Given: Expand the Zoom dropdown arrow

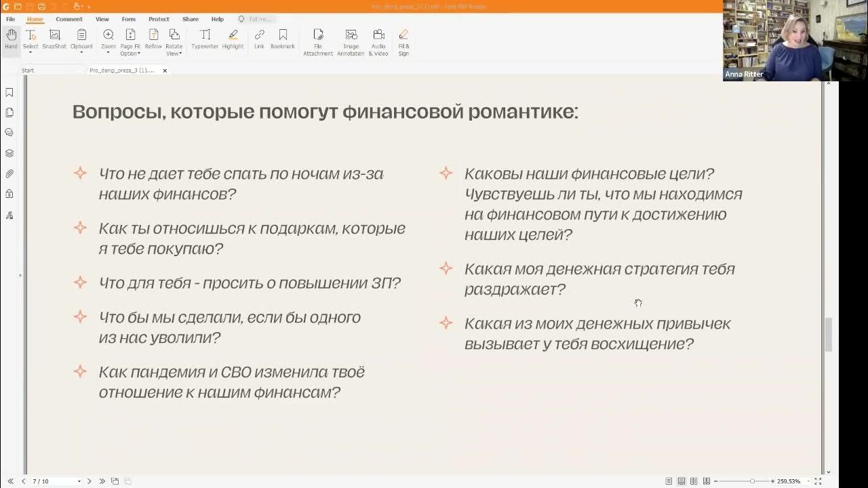Looking at the screenshot, I should click(108, 53).
